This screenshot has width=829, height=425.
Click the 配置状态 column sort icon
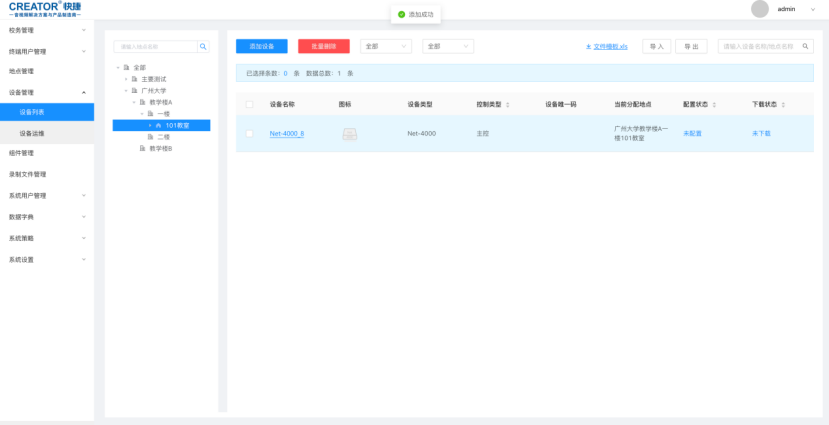(x=714, y=104)
